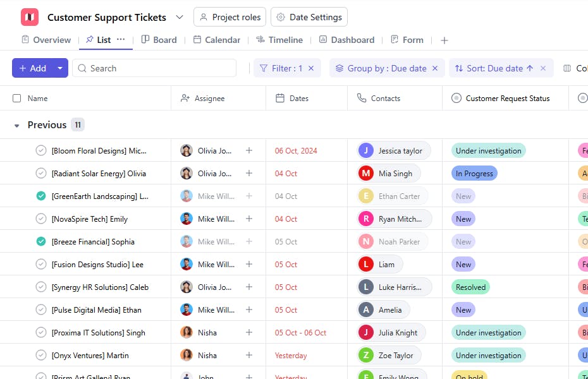
Task: Add a new view with the plus icon
Action: (x=444, y=40)
